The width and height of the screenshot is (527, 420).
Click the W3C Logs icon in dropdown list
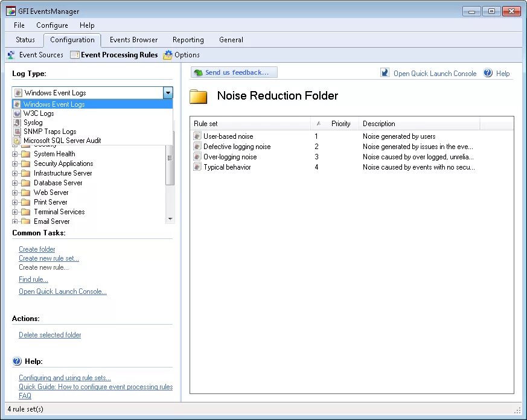click(x=17, y=113)
